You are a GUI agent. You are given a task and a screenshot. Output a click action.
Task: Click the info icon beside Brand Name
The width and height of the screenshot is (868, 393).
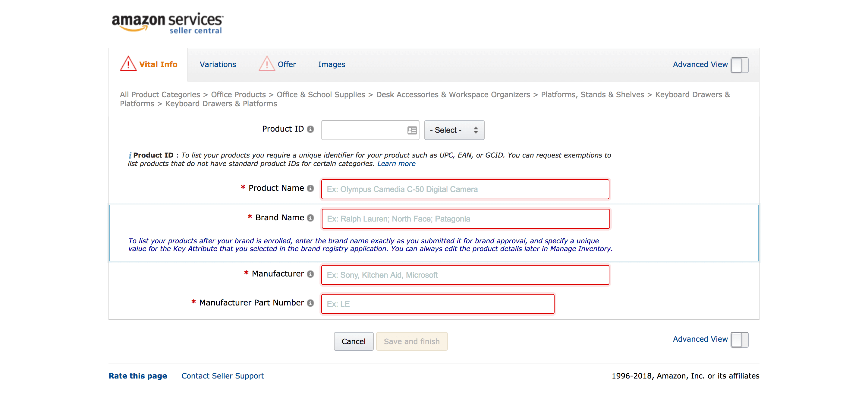click(x=310, y=218)
